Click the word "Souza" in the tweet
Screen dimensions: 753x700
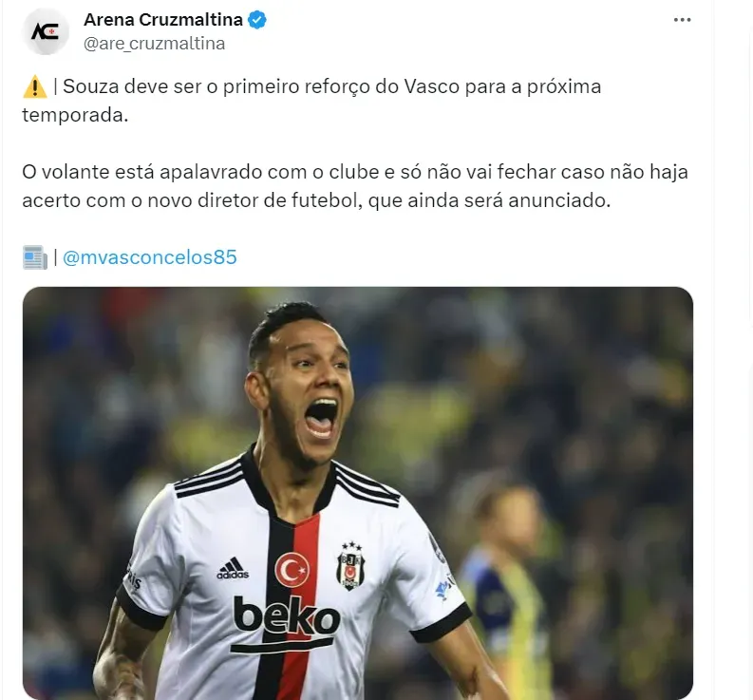tap(91, 87)
